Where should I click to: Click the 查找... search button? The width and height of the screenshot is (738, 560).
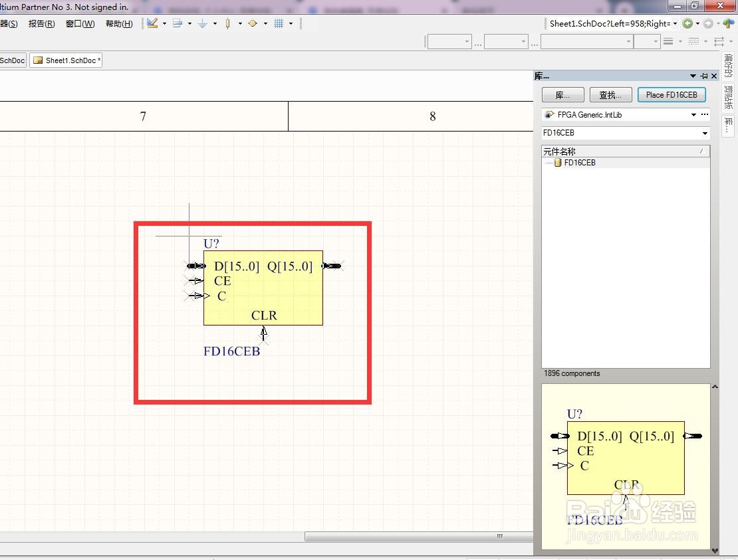(610, 94)
